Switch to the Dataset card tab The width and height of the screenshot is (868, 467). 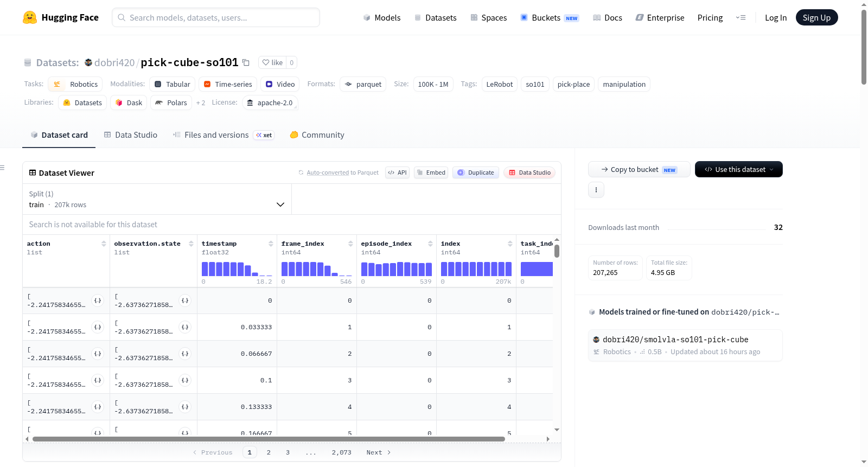59,135
